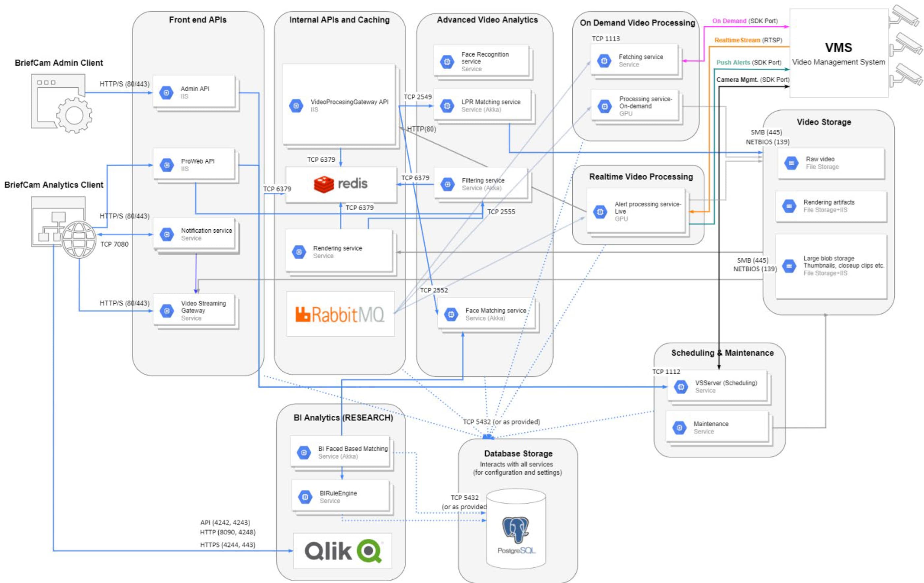Click the Front end APIs heading
This screenshot has width=924, height=583.
[x=198, y=19]
